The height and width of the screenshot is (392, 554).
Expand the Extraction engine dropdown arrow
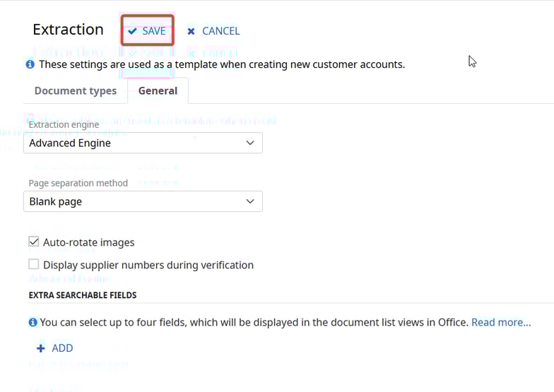249,143
